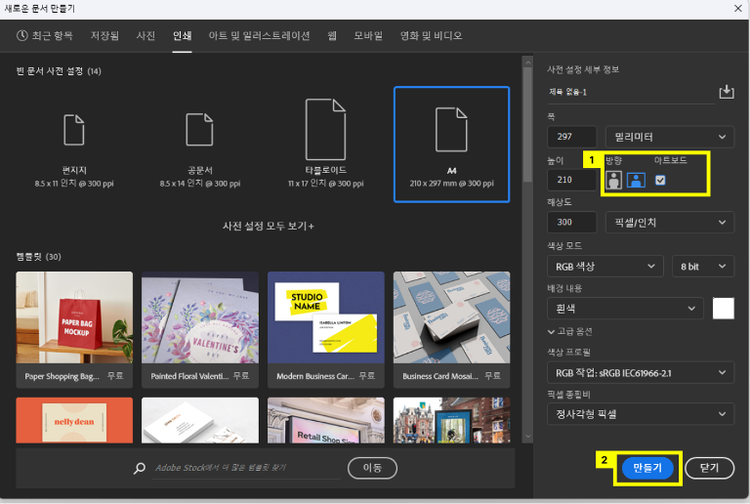Screen dimensions: 750x504
Task: Collapse the 고급 옵션 advanced options section
Action: (x=570, y=331)
